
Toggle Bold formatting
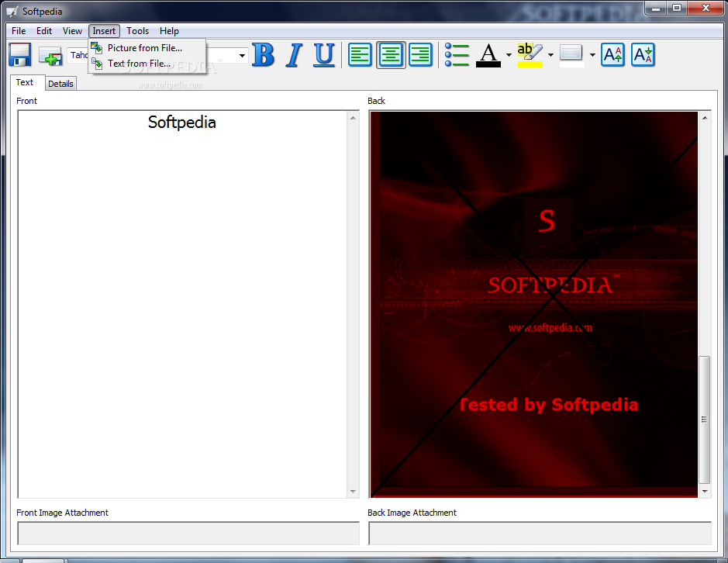264,55
